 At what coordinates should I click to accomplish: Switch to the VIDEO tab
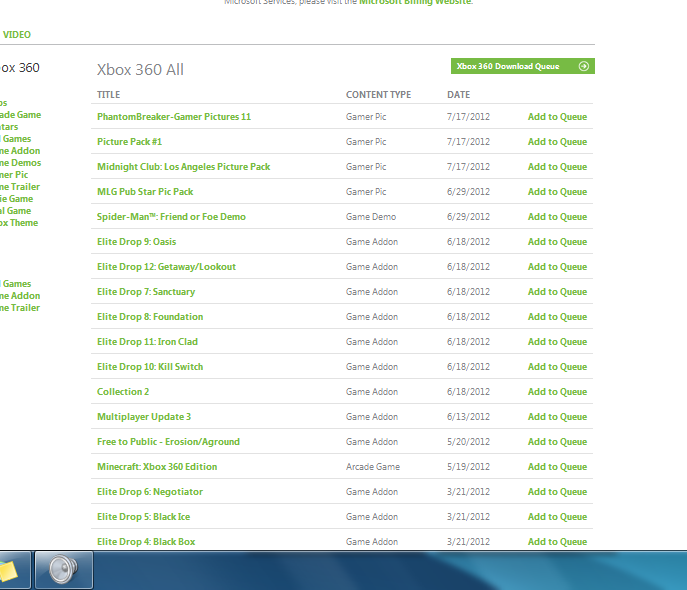[x=17, y=35]
